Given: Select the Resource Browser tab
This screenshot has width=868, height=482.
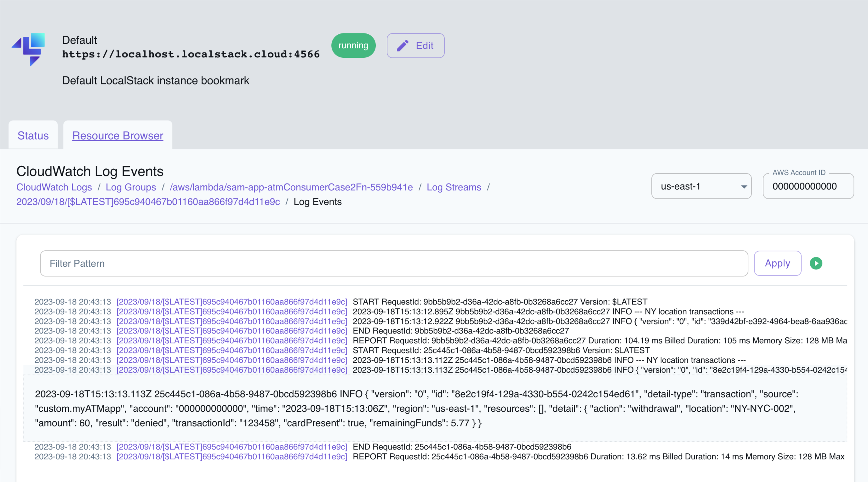Looking at the screenshot, I should point(117,136).
